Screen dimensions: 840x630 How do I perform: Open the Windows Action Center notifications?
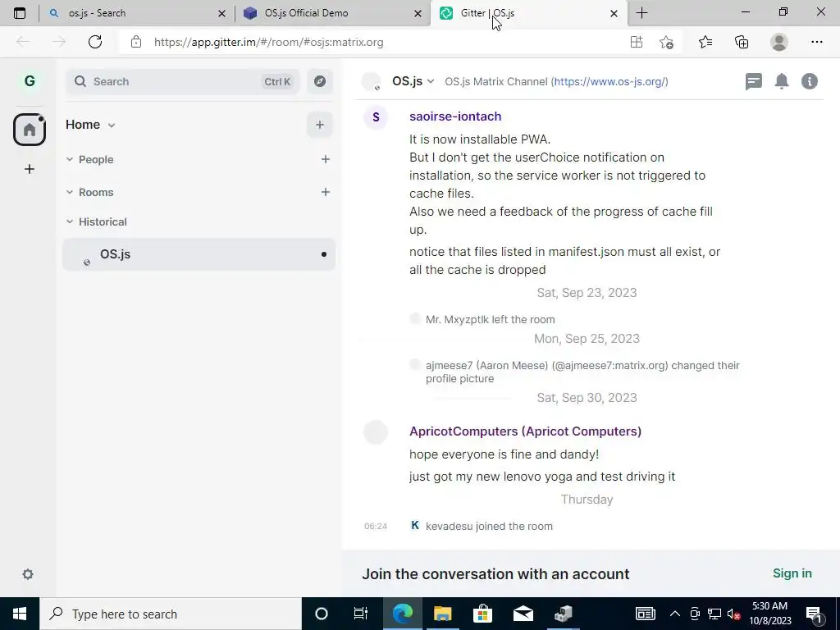click(815, 614)
